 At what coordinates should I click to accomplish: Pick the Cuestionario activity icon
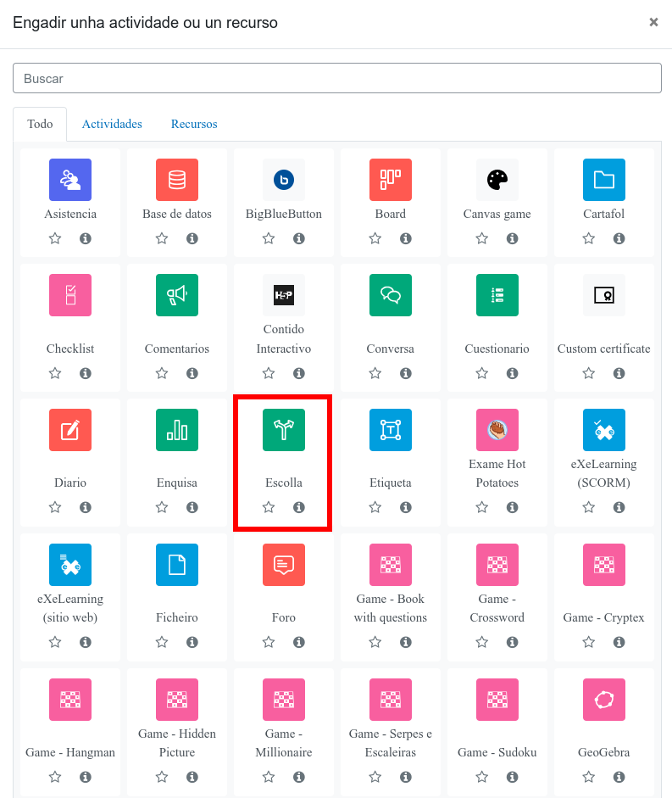(x=497, y=295)
